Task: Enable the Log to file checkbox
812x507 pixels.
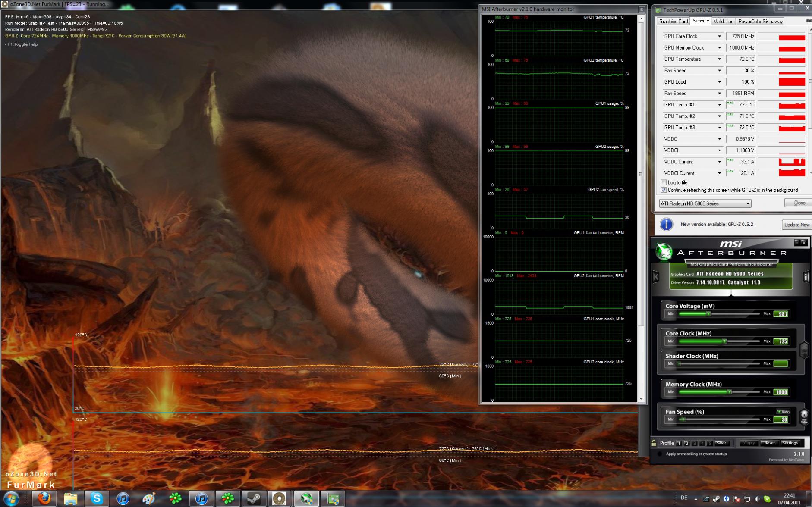Action: (664, 182)
